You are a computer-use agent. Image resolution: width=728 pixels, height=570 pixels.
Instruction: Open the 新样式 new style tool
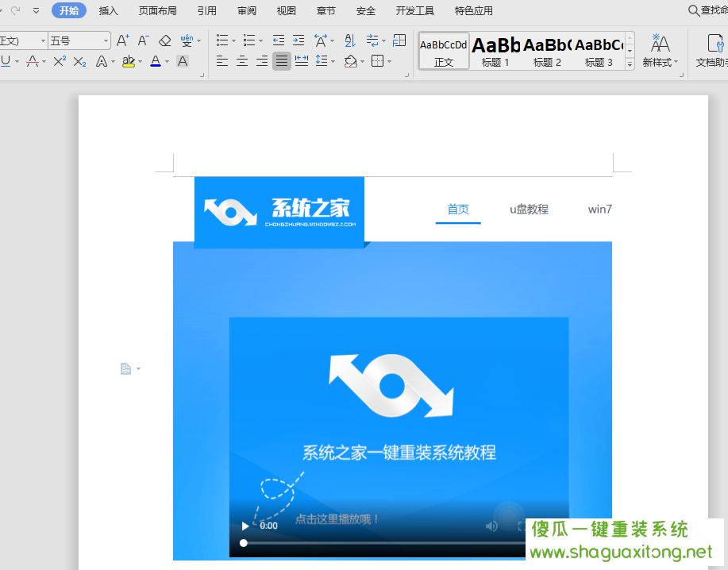click(x=660, y=50)
